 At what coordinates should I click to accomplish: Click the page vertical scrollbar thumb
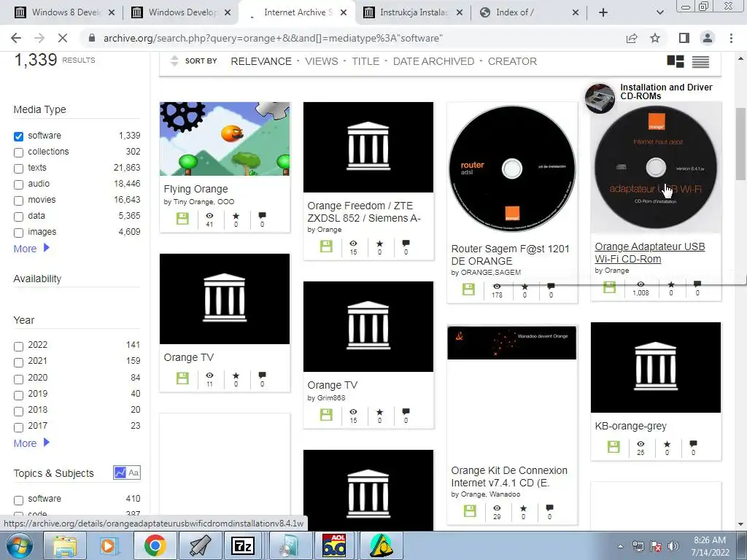coord(740,144)
